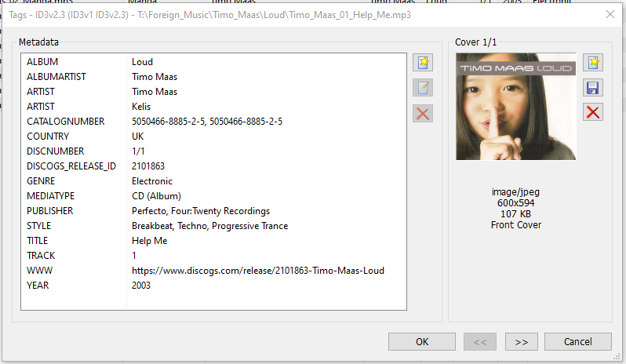
Task: Cancel the tag editing dialog
Action: click(577, 342)
